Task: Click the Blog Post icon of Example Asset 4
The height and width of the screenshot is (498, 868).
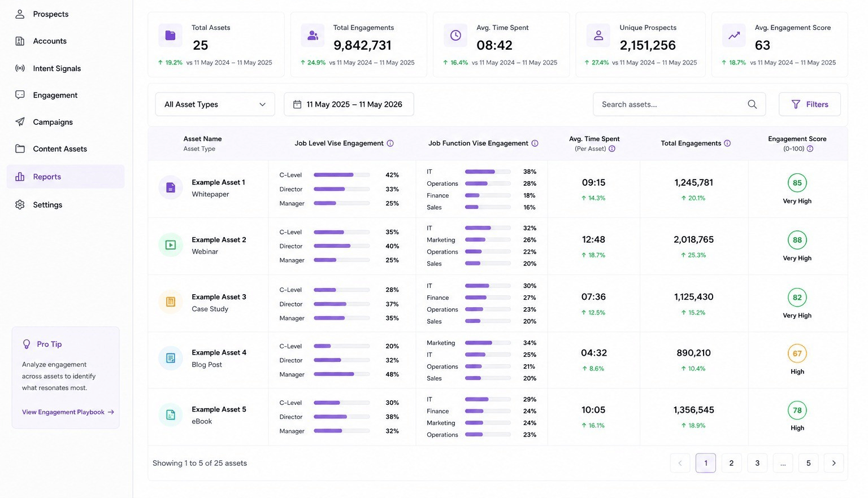Action: click(x=170, y=358)
